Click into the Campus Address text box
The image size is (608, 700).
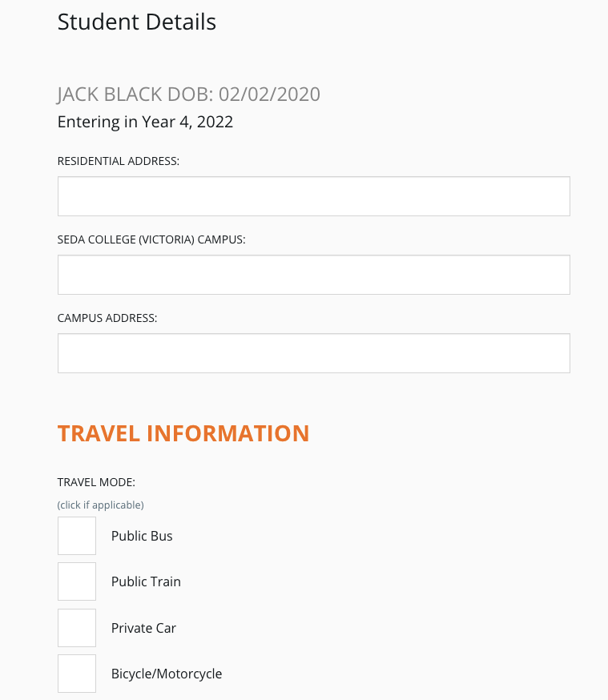coord(313,353)
